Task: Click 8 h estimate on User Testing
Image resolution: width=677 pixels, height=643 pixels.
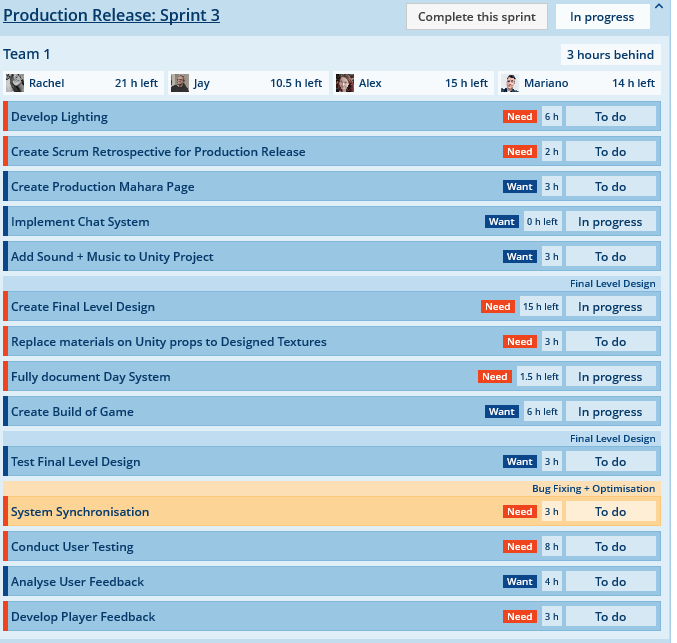Action: coord(551,547)
